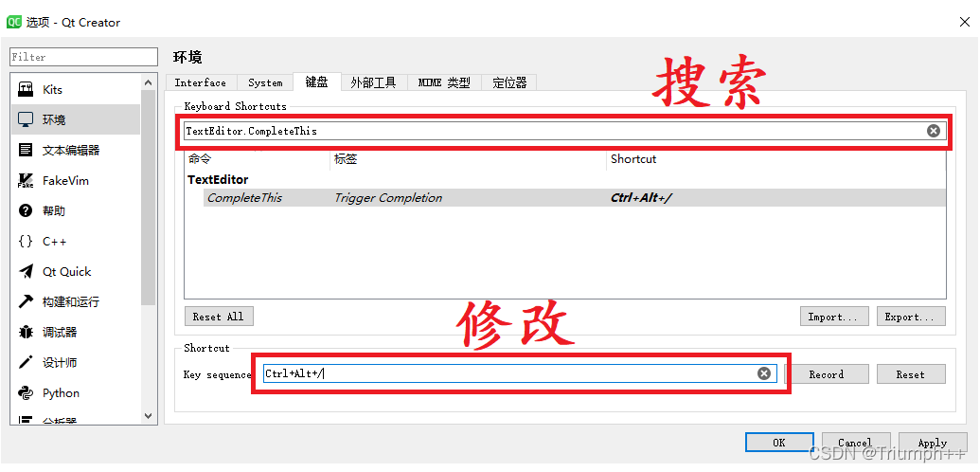Select Python label in sidebar
Viewport: 980px width, 472px height.
click(x=62, y=393)
